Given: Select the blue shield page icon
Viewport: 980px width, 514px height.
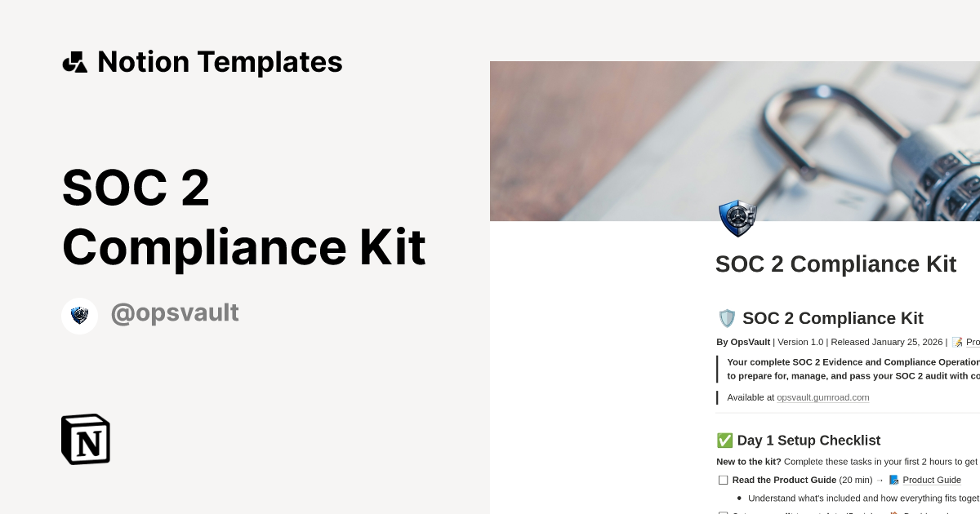Looking at the screenshot, I should pyautogui.click(x=737, y=218).
